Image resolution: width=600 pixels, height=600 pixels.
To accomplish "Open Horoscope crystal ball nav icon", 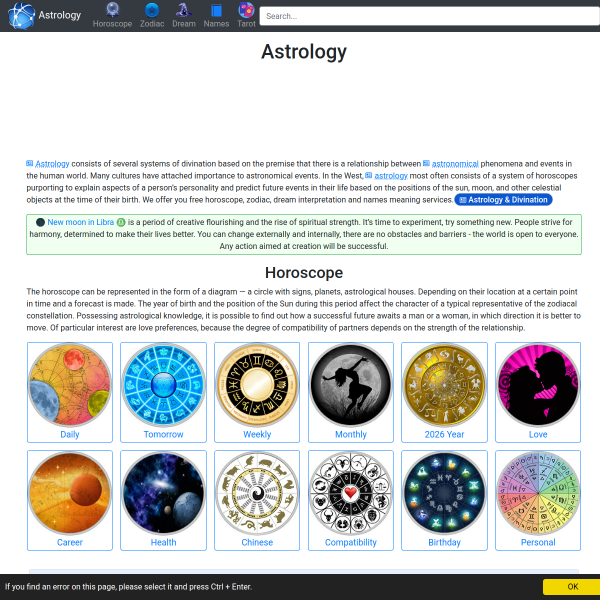I will click(x=112, y=10).
